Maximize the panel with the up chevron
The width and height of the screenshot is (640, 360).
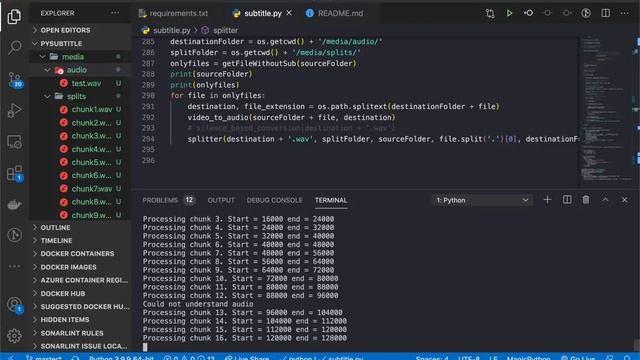pos(605,200)
